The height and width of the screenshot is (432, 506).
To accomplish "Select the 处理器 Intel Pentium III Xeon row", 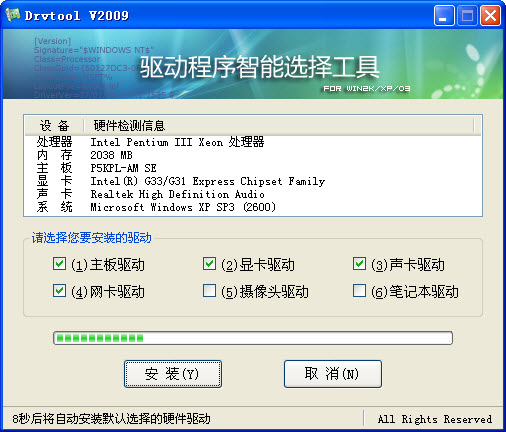I will 253,142.
